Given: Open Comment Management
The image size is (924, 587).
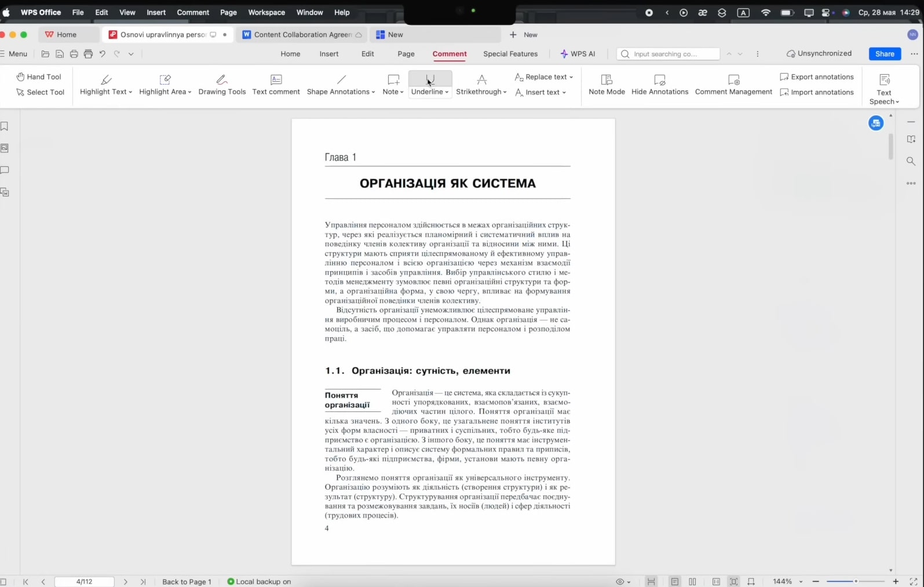Looking at the screenshot, I should point(733,85).
